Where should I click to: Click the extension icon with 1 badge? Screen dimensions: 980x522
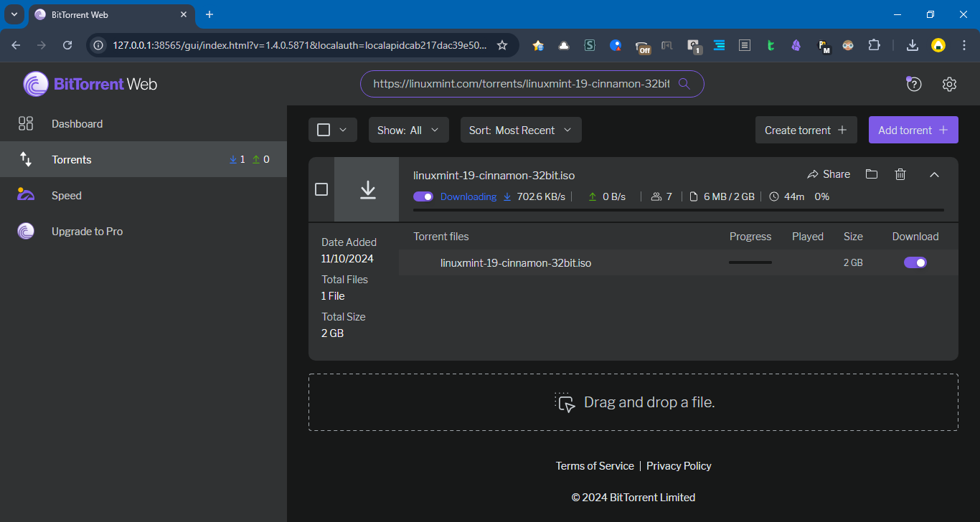[694, 47]
